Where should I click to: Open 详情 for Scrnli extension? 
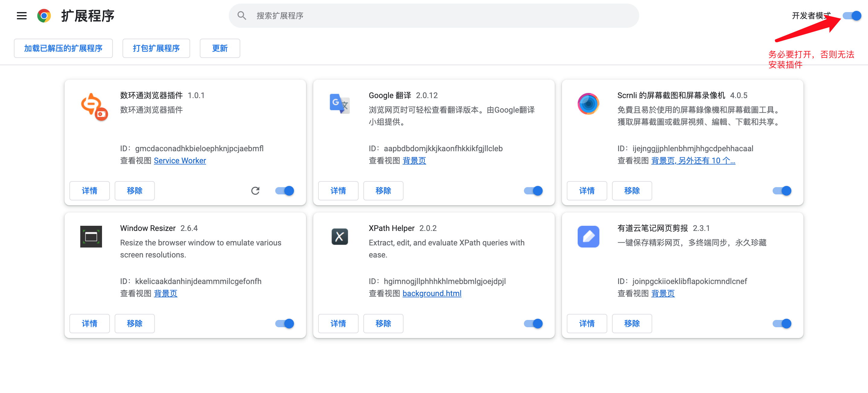click(587, 191)
